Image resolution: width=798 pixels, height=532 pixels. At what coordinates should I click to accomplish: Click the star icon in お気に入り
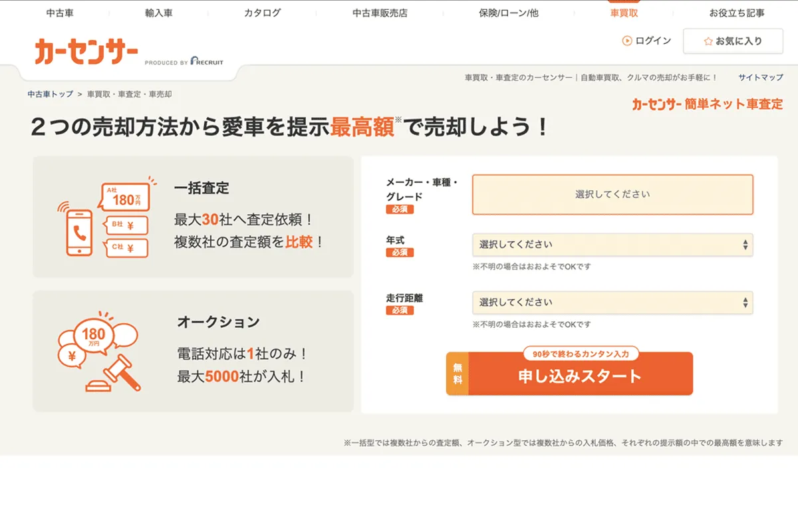pos(708,41)
